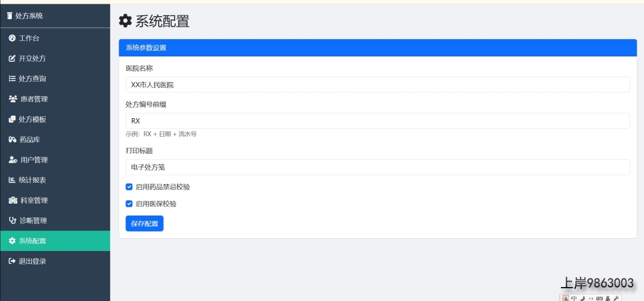Open 用户管理 in the sidebar
The image size is (644, 301).
point(55,160)
